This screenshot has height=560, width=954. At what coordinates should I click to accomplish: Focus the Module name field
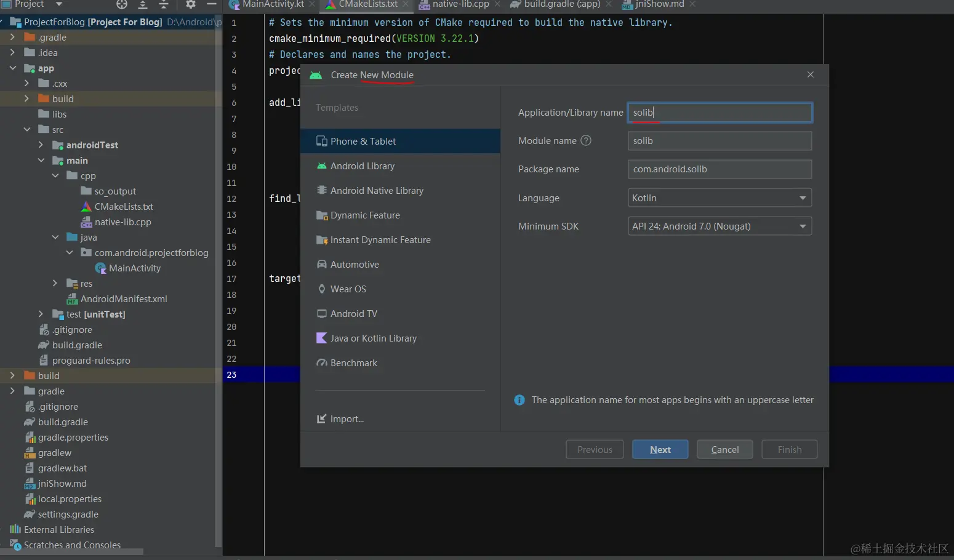click(720, 141)
